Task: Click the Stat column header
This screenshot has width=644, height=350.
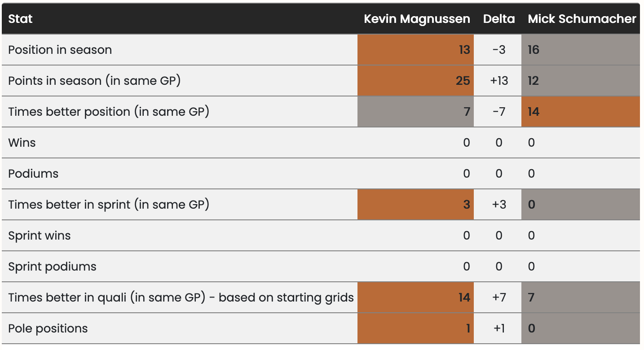Action: pyautogui.click(x=21, y=19)
